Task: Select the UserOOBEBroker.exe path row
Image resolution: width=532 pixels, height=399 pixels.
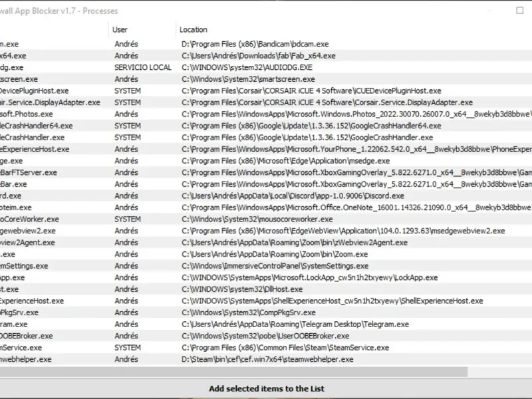Action: pos(265,336)
